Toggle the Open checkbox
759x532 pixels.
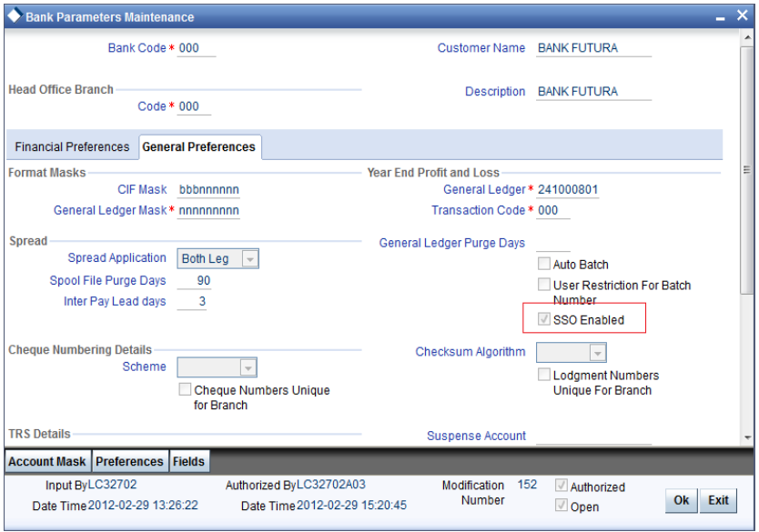tap(561, 506)
